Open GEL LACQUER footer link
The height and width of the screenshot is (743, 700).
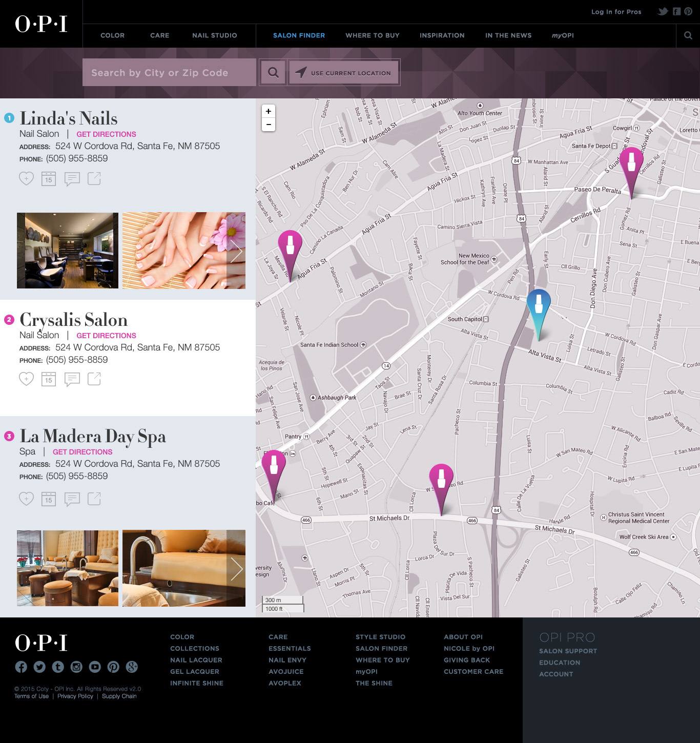(x=195, y=671)
